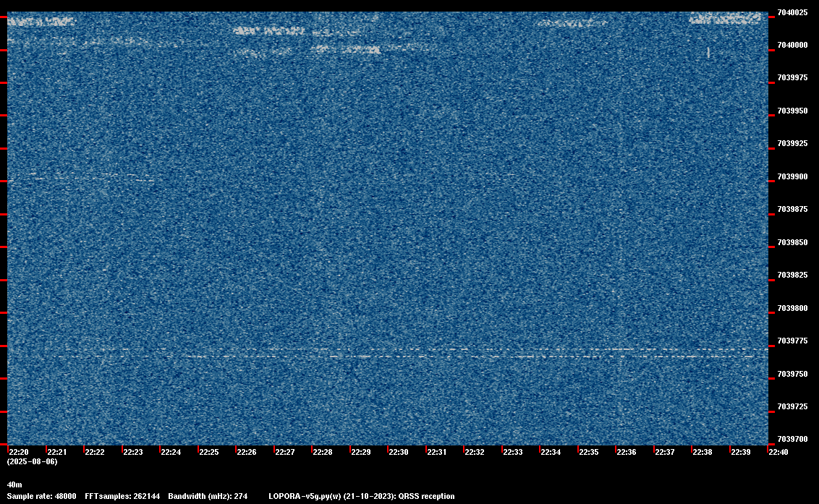The height and width of the screenshot is (504, 819).
Task: Click the 22:34 time axis label
Action: [551, 452]
